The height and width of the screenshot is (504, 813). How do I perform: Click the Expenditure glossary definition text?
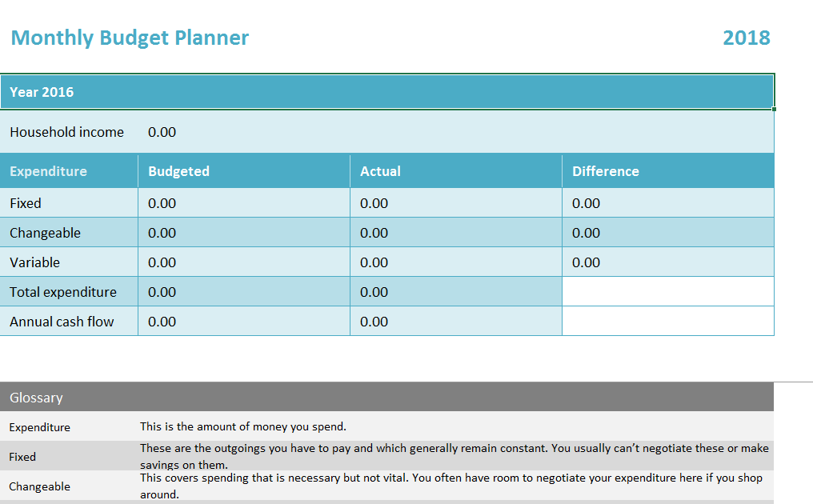tap(242, 426)
